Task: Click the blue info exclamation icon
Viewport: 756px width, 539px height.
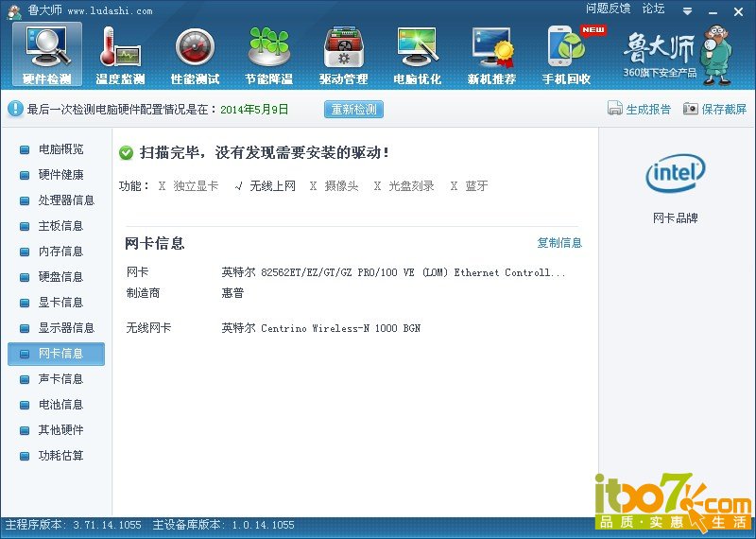Action: (x=15, y=109)
